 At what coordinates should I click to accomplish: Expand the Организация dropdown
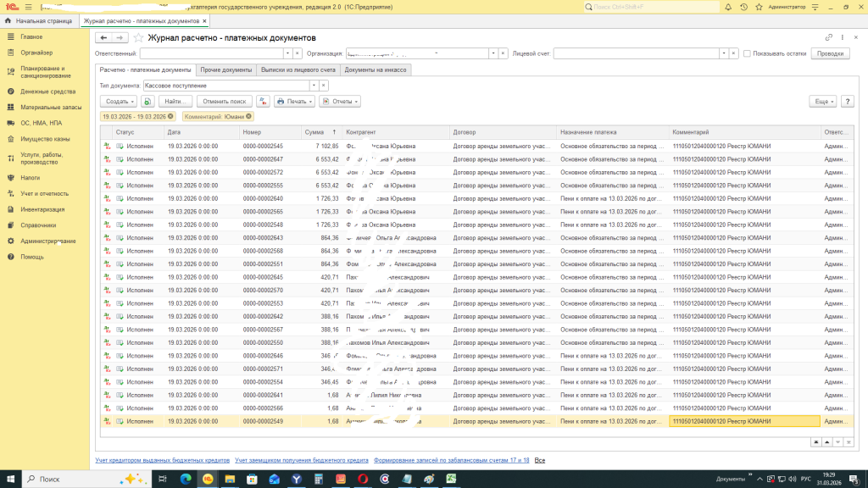point(492,53)
